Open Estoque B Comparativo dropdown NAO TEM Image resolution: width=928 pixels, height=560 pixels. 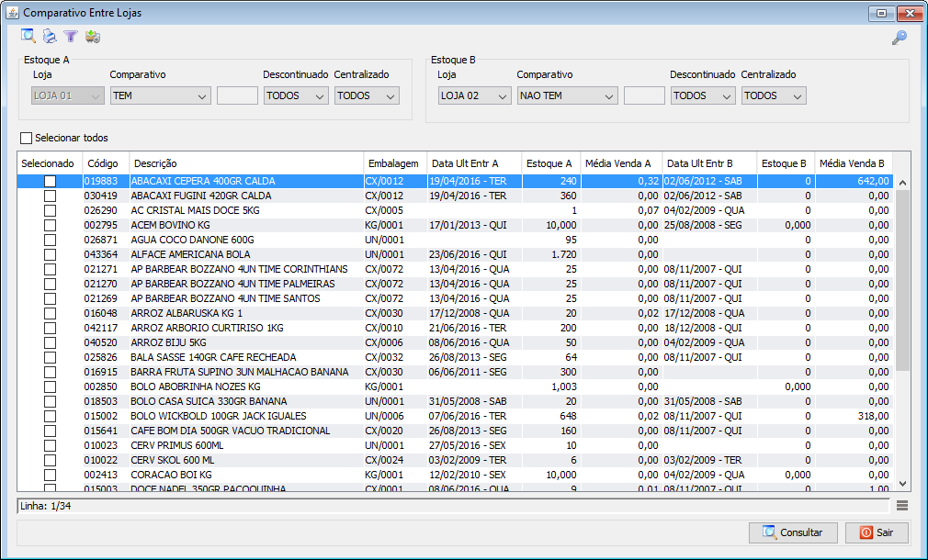[x=568, y=95]
